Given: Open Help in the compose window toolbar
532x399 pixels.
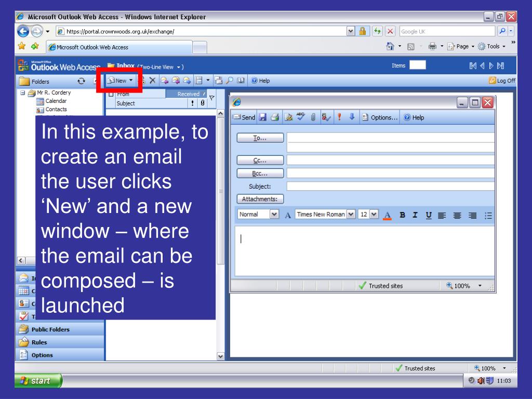Looking at the screenshot, I should point(414,117).
